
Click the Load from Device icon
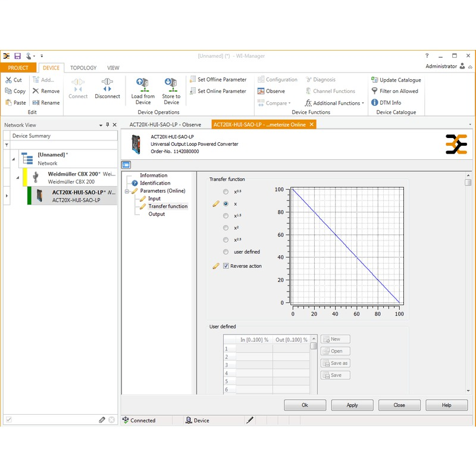pos(142,85)
